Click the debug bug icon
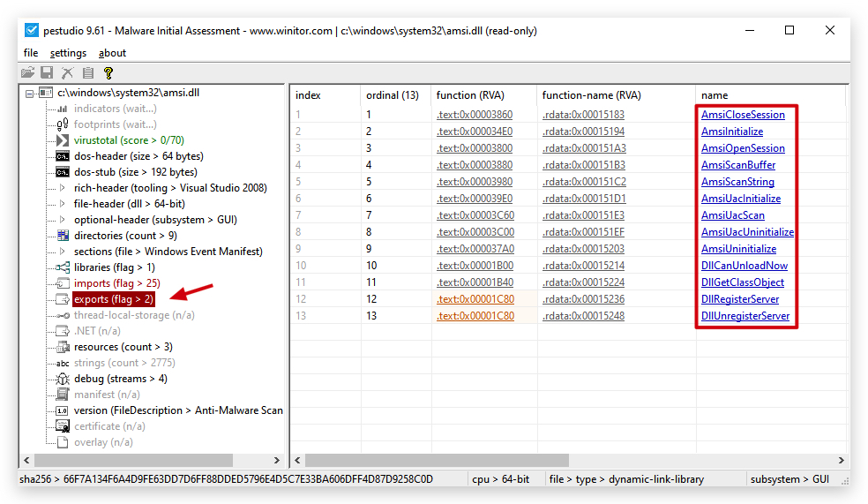The height and width of the screenshot is (504, 868). click(63, 379)
